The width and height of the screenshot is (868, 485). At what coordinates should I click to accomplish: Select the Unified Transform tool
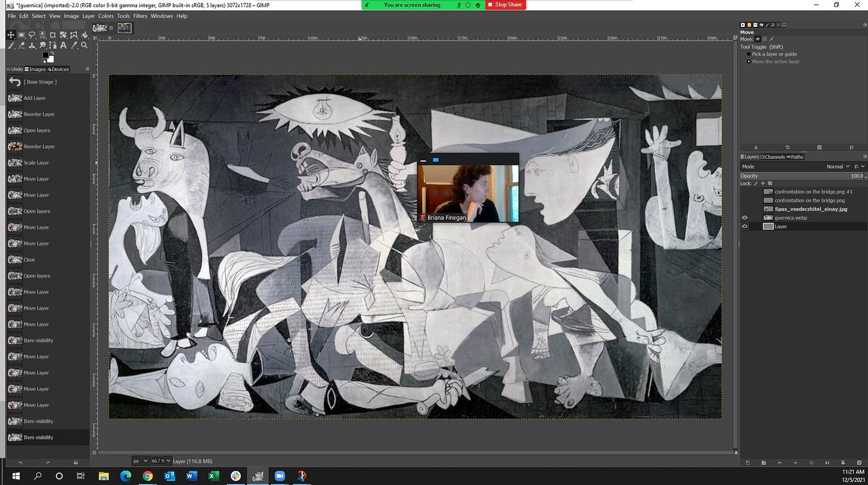click(x=63, y=35)
